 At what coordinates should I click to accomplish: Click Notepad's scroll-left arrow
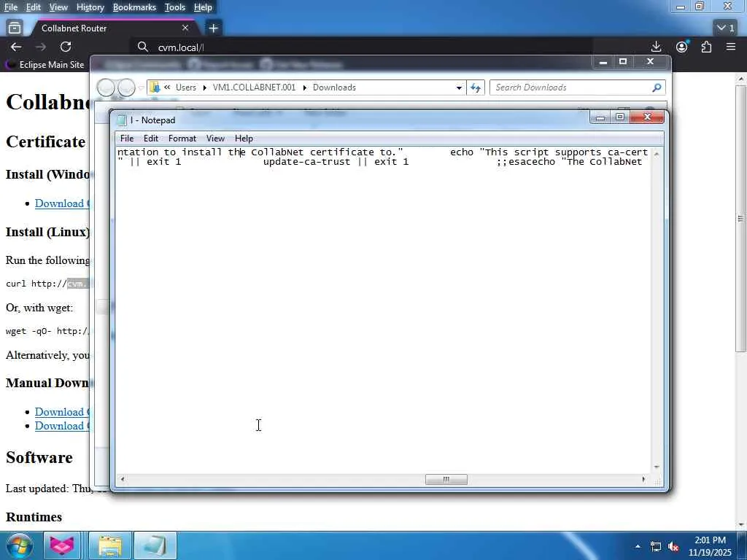click(123, 480)
